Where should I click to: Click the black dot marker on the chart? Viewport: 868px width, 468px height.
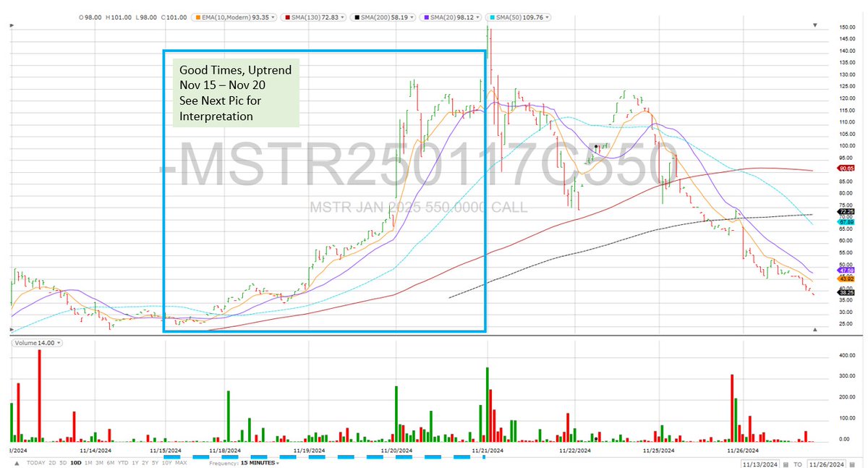point(595,146)
